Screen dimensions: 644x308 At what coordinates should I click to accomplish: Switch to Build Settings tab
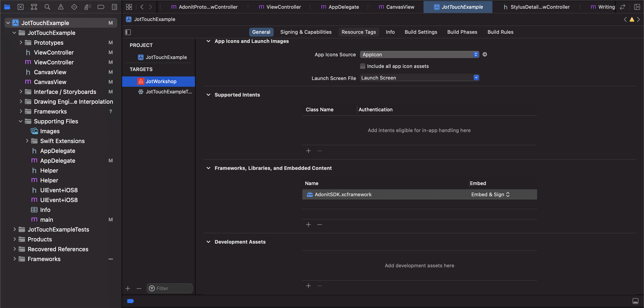[x=421, y=32]
